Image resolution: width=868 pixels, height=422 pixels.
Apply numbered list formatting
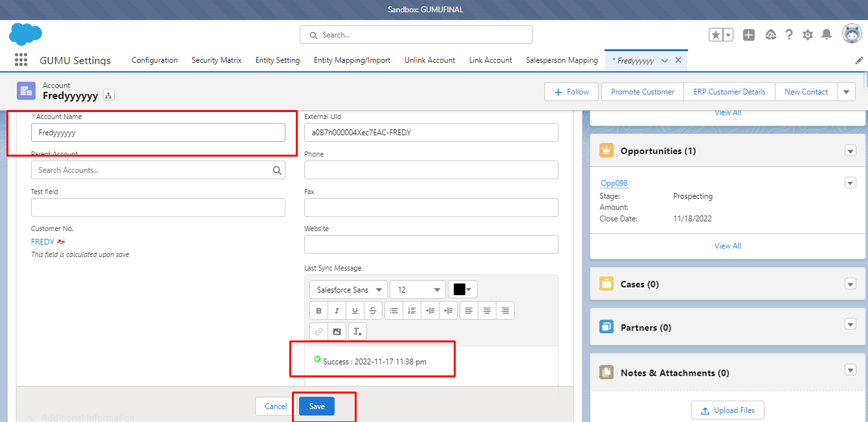point(412,311)
